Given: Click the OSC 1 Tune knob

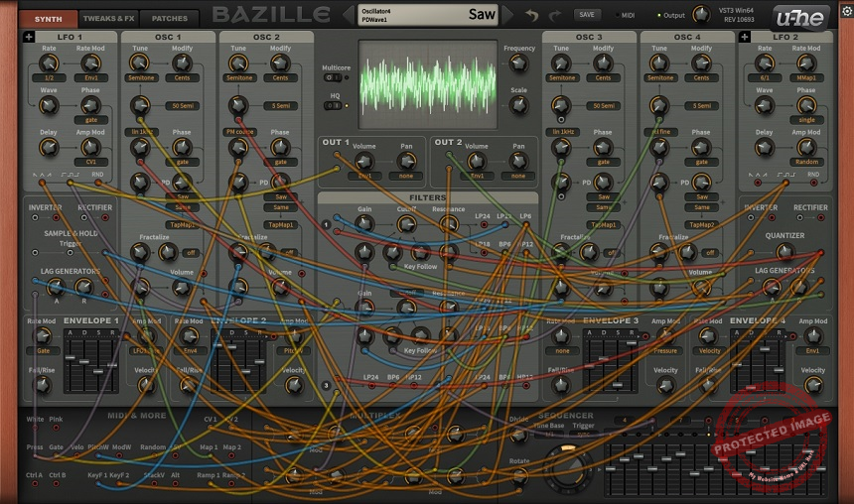Looking at the screenshot, I should tap(140, 63).
